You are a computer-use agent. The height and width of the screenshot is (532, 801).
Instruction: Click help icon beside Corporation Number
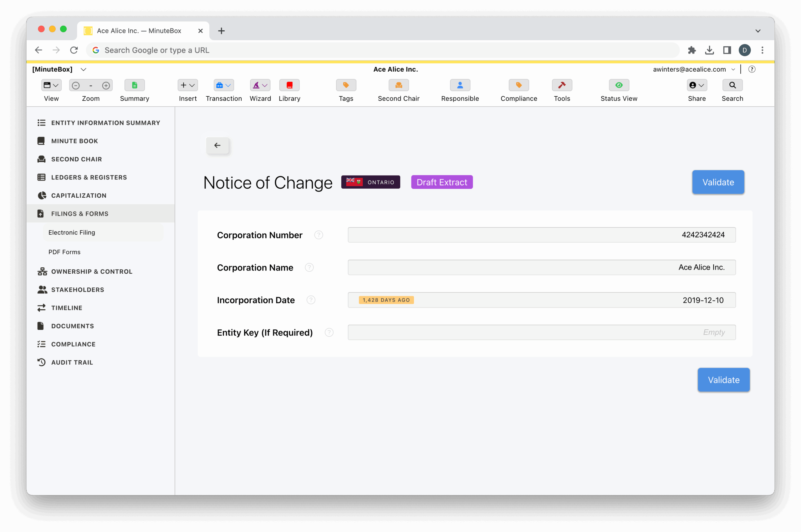(318, 235)
